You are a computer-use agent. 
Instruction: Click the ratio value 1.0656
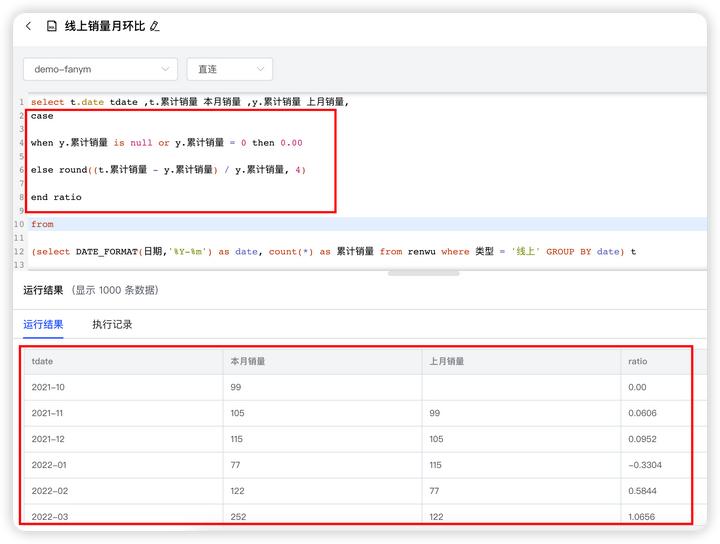tap(641, 516)
